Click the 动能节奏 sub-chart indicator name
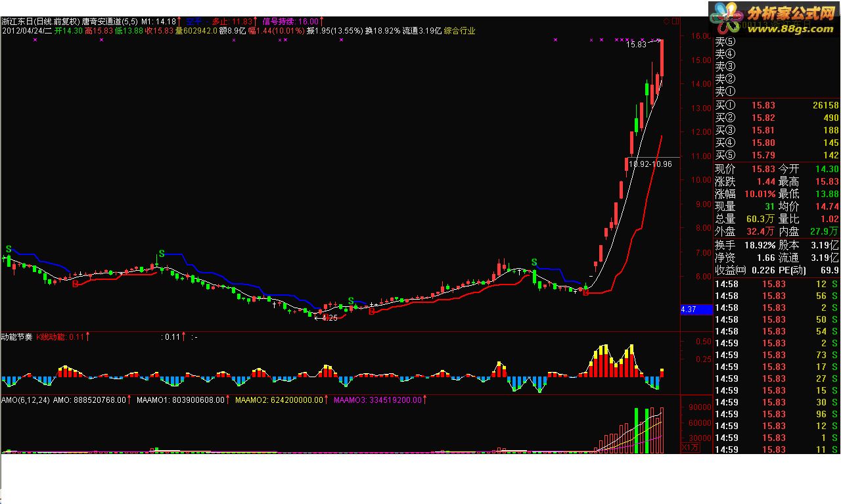The height and width of the screenshot is (504, 841). [17, 337]
